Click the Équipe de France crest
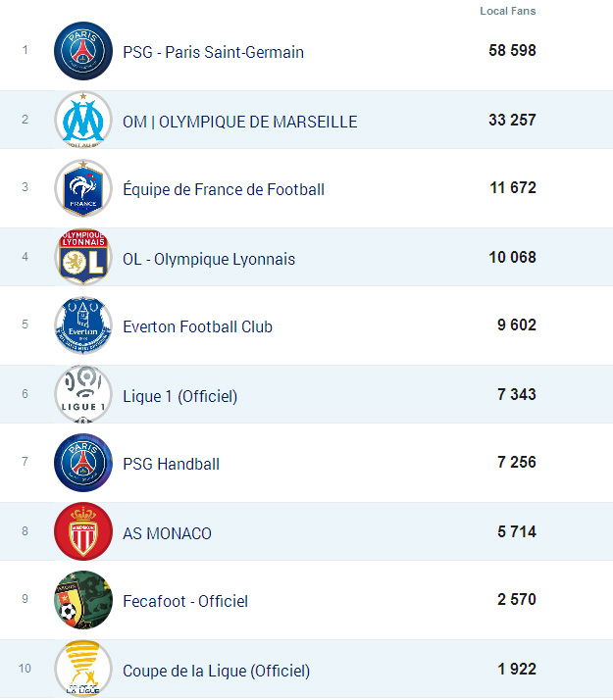The height and width of the screenshot is (700, 613). click(x=83, y=188)
